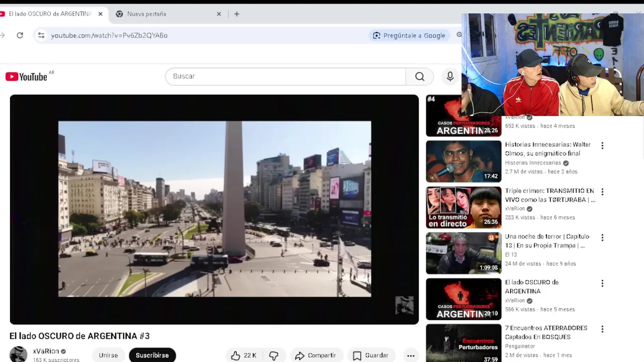Click the magnifier search button
The width and height of the screenshot is (644, 362).
(420, 76)
